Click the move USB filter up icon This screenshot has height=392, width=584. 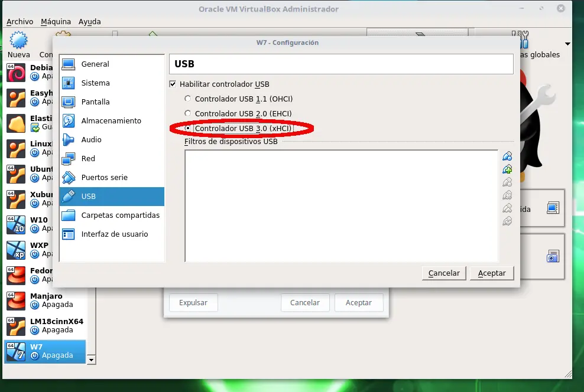pos(507,208)
